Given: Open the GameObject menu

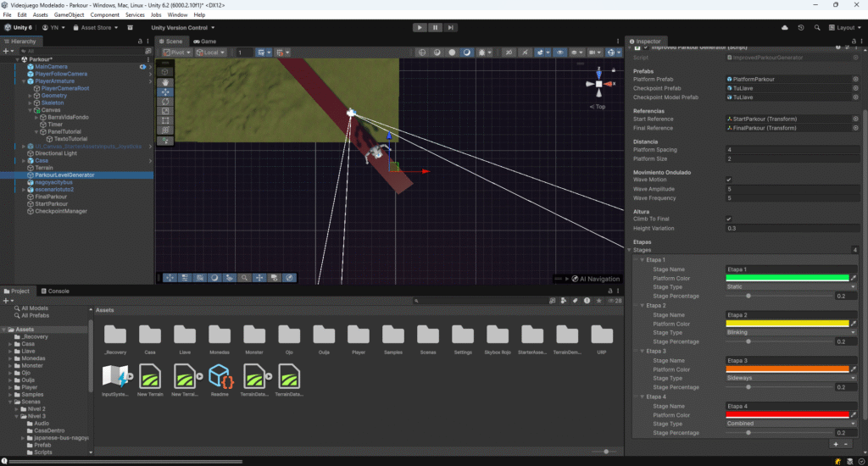Looking at the screenshot, I should point(69,15).
